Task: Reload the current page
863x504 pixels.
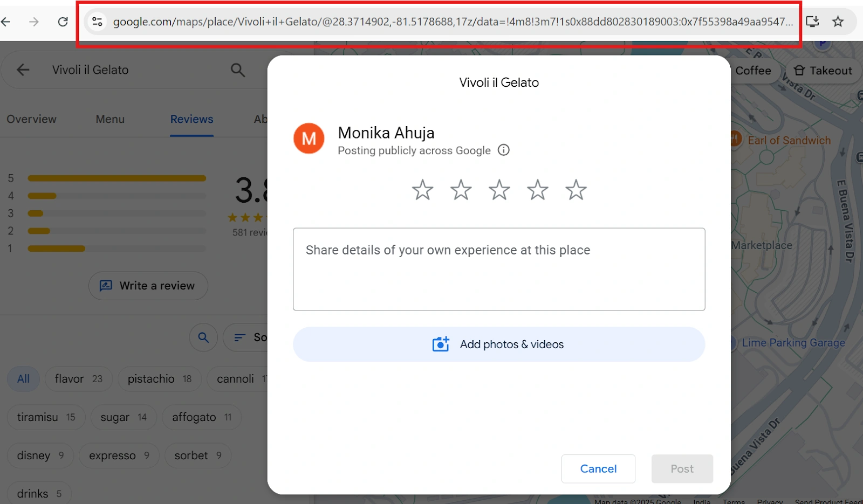Action: pos(63,22)
